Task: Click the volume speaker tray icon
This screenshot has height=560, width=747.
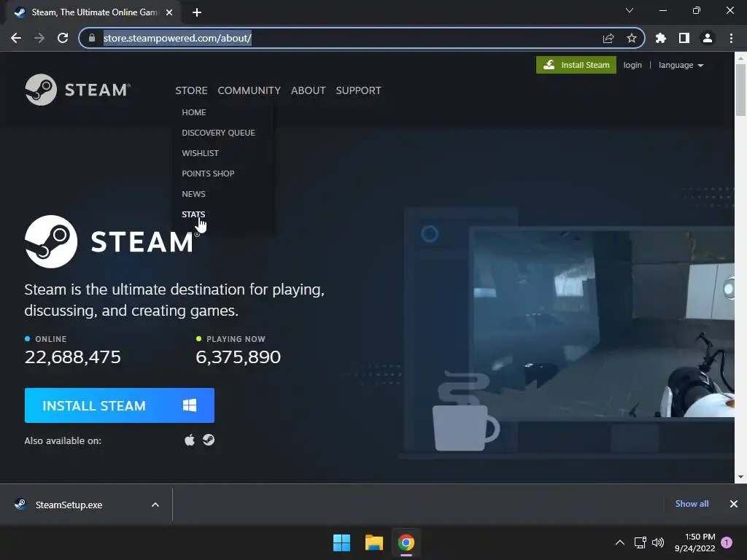Action: [658, 542]
